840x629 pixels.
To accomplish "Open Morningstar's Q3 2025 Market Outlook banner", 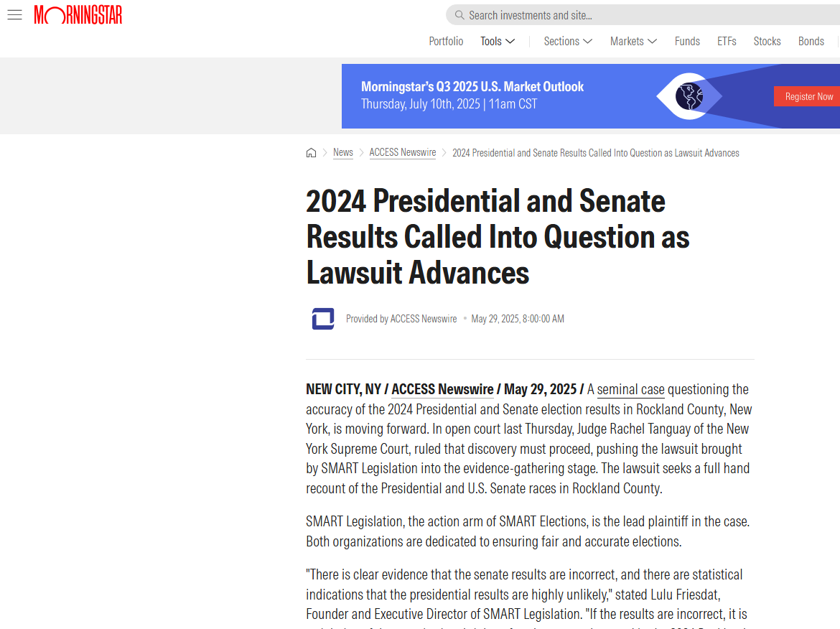I will tap(591, 96).
